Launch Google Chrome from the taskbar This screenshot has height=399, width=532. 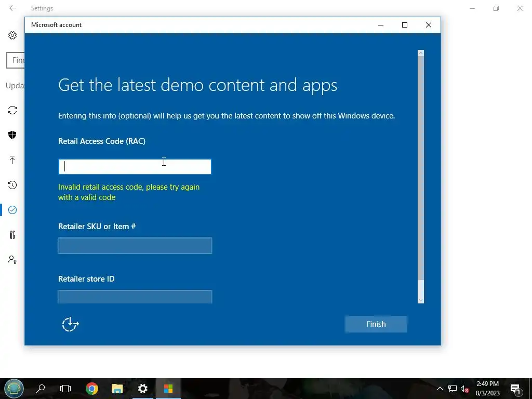click(x=91, y=388)
